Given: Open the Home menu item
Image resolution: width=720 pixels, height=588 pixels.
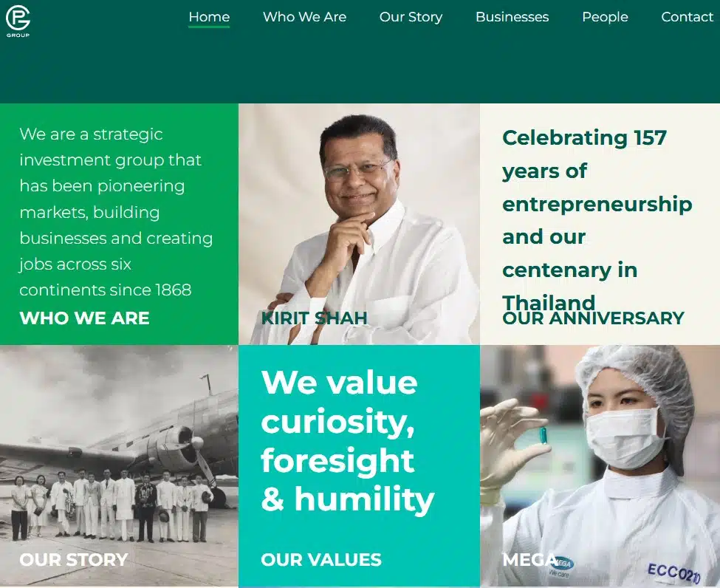Looking at the screenshot, I should coord(209,17).
